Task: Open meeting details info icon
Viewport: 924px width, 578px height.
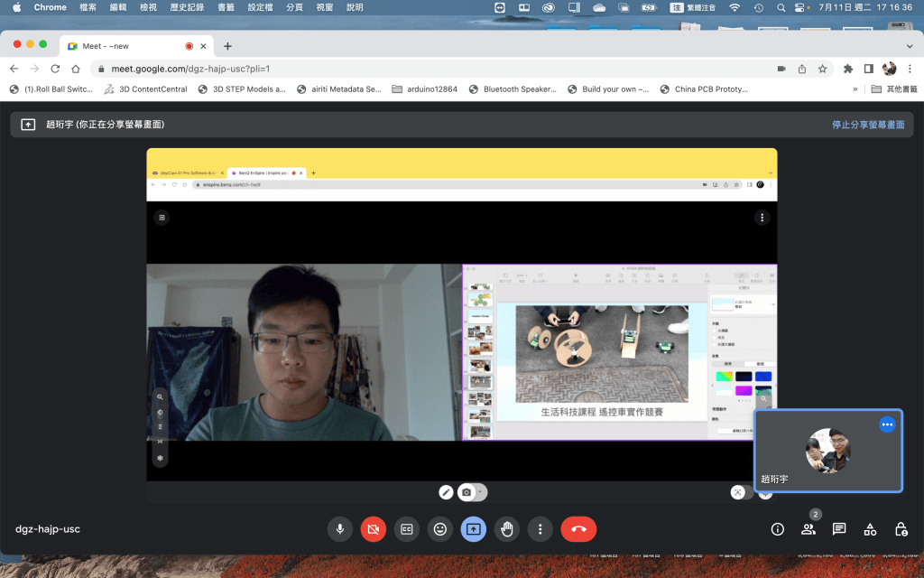Action: (x=778, y=529)
